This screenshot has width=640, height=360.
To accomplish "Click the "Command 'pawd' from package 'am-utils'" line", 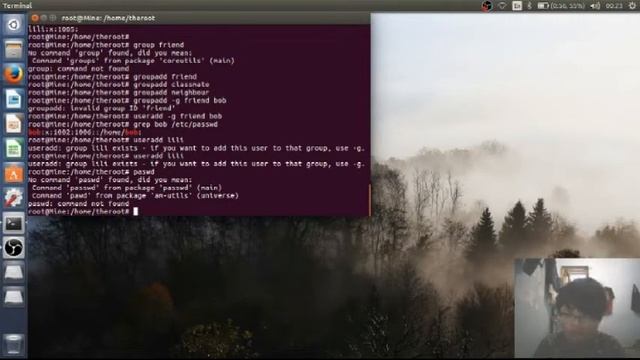I will click(x=136, y=196).
